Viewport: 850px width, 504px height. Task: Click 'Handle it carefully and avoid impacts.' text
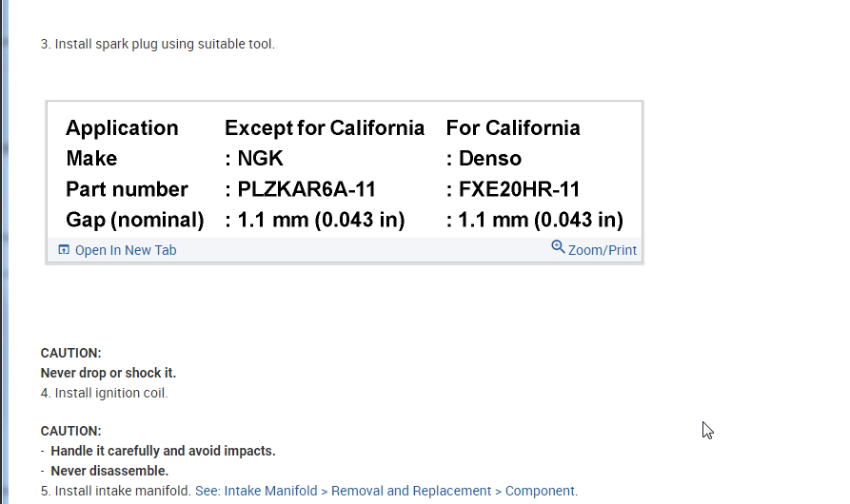163,451
